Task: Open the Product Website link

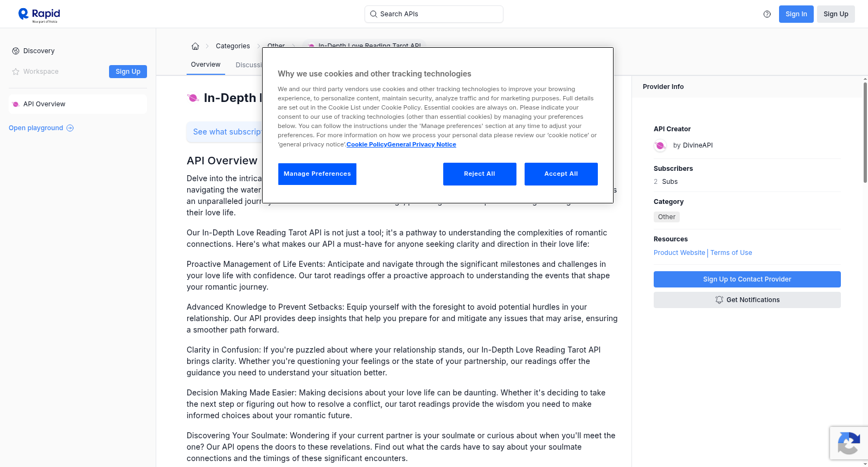Action: (679, 253)
